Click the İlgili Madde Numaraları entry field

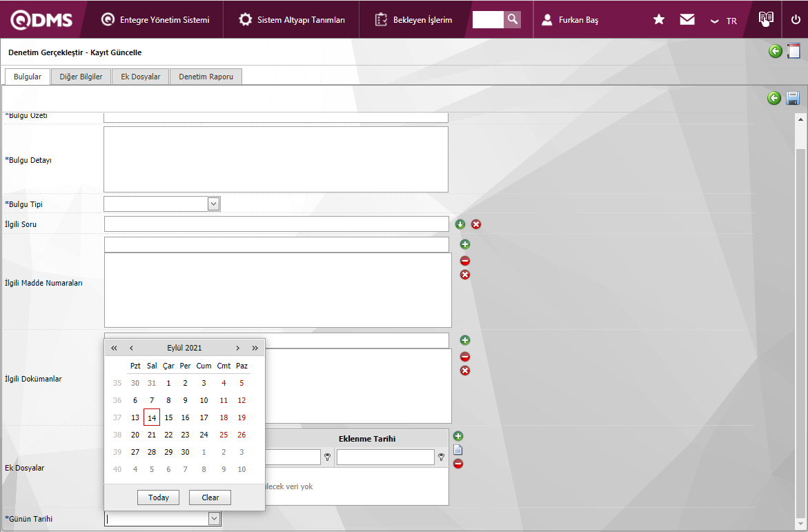tap(276, 244)
